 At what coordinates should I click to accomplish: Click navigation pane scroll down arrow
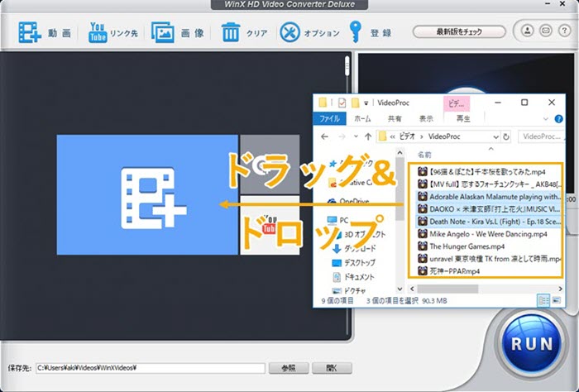tap(400, 289)
